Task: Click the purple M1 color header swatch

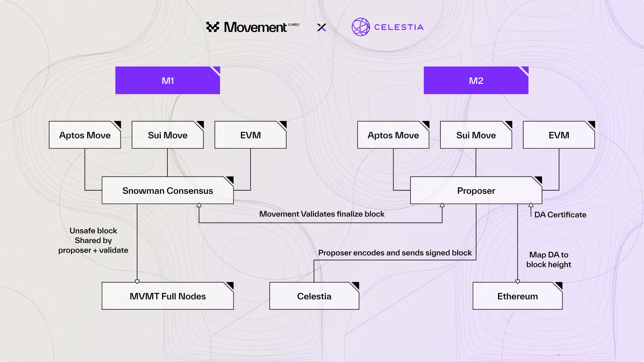Action: click(167, 80)
